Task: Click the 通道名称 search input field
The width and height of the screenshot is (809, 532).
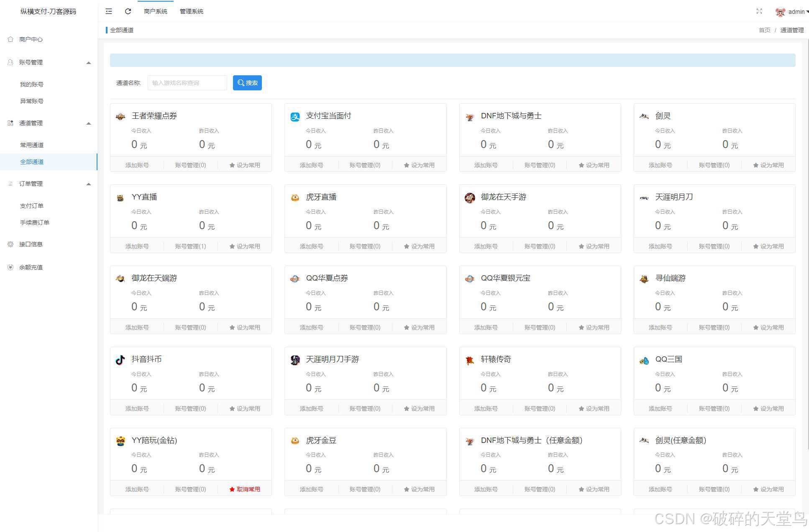Action: (187, 83)
